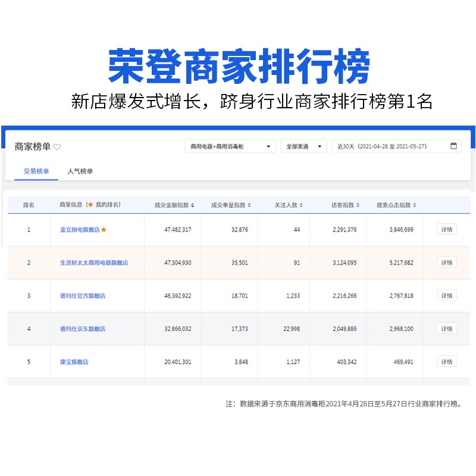Select the value 32,866,032
This screenshot has height=476, width=476.
pos(178,329)
